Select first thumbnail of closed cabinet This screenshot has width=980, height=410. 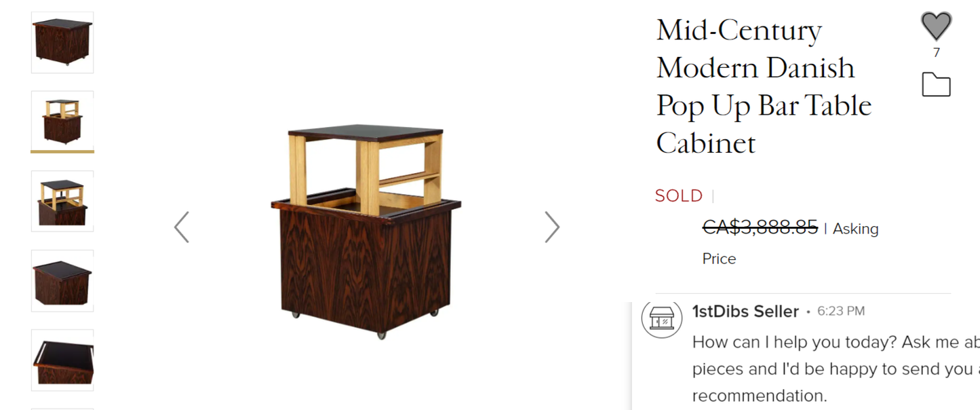tap(62, 42)
